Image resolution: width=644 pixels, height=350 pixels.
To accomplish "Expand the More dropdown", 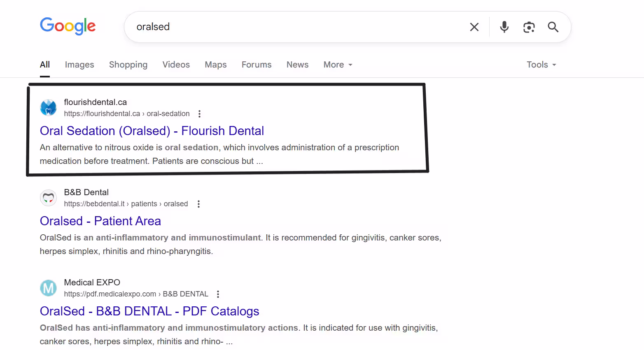I will [338, 65].
